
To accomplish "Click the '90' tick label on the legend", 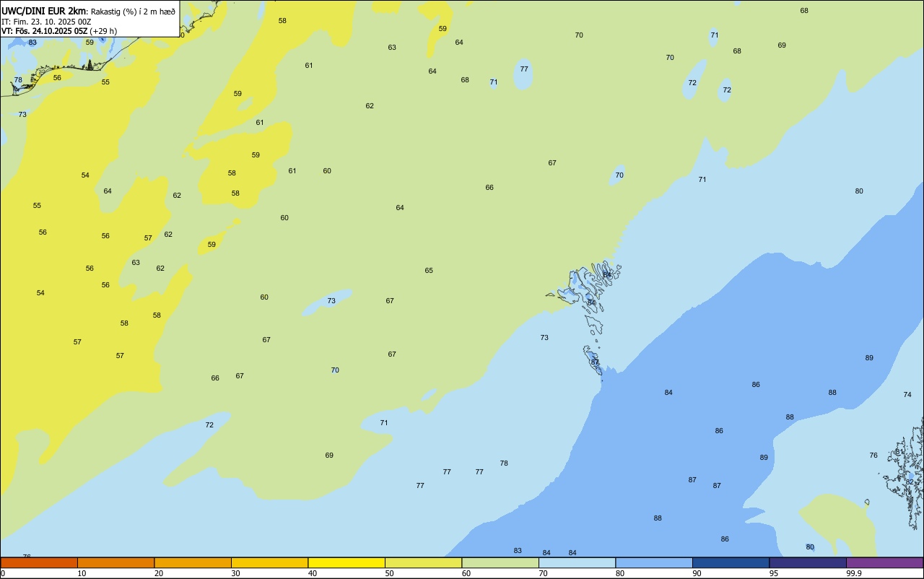I will pos(697,573).
